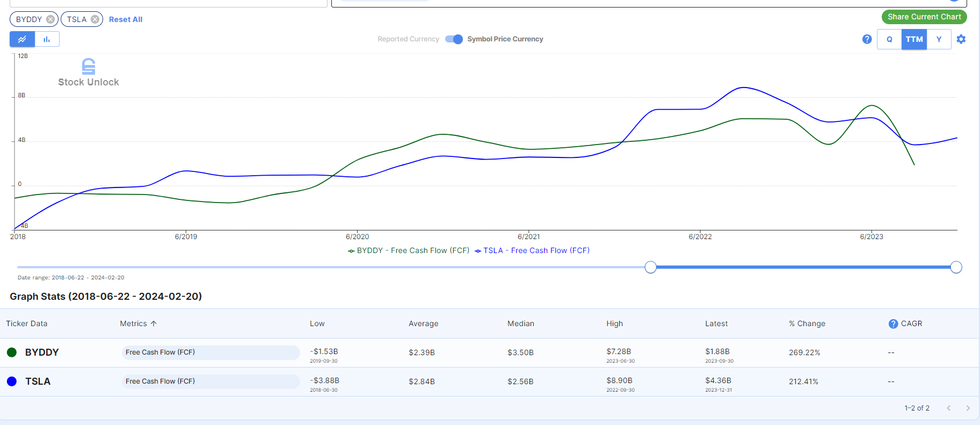Click TSLA latest value $4.36B
This screenshot has width=980, height=425.
[x=718, y=380]
